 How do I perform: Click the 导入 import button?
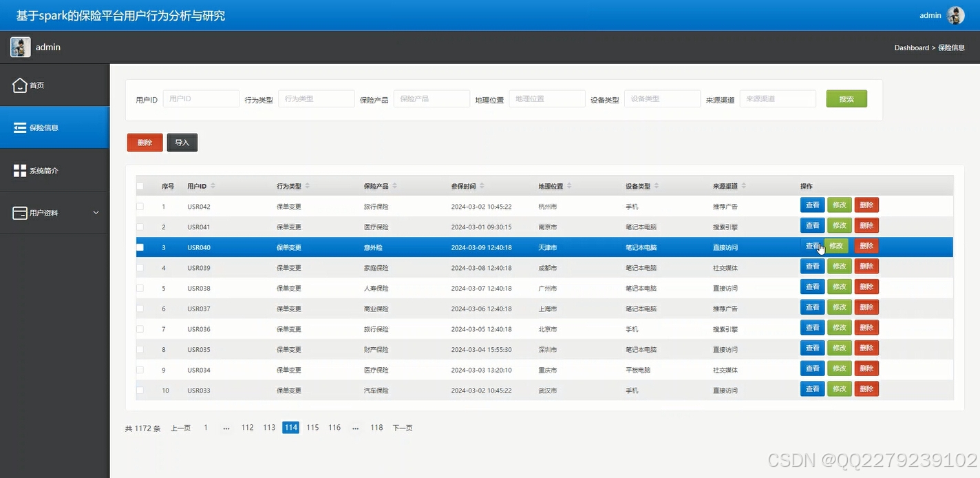pos(182,143)
